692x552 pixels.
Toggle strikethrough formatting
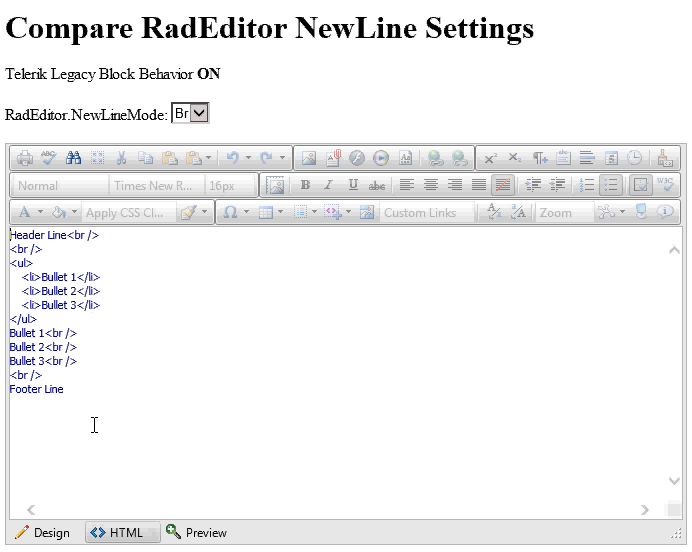click(x=376, y=185)
